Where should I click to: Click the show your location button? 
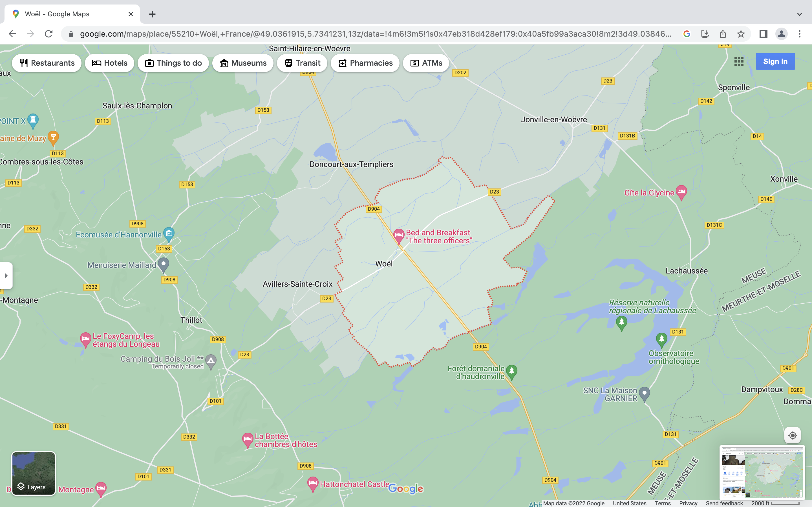point(793,435)
